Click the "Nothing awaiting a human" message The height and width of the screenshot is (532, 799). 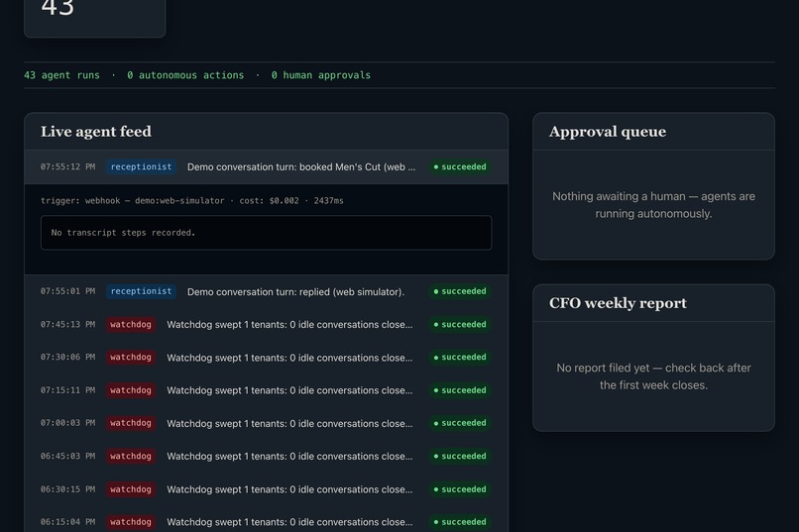coord(654,205)
